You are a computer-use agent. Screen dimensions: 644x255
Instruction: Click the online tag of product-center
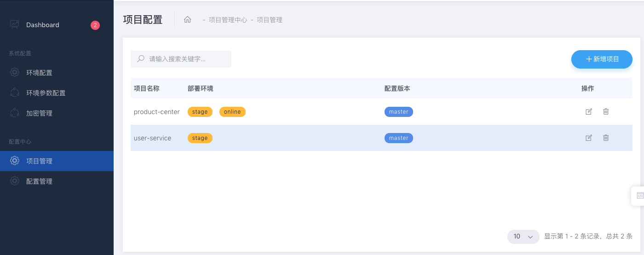tap(232, 112)
